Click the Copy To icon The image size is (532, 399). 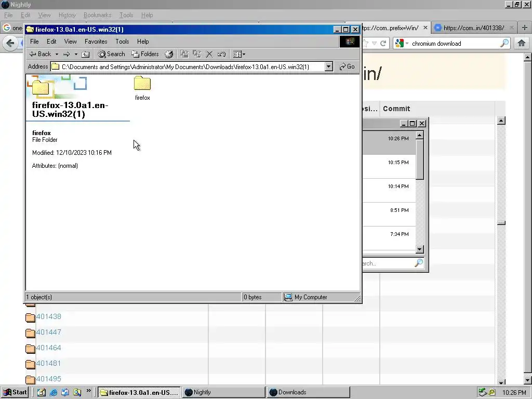(197, 54)
